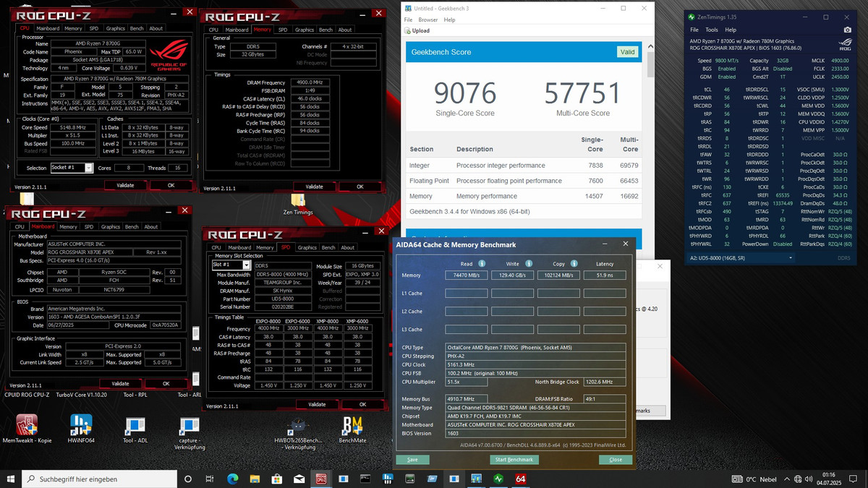Viewport: 868px width, 488px height.
Task: Click the green Valid badge in Geekbench
Action: tap(628, 51)
